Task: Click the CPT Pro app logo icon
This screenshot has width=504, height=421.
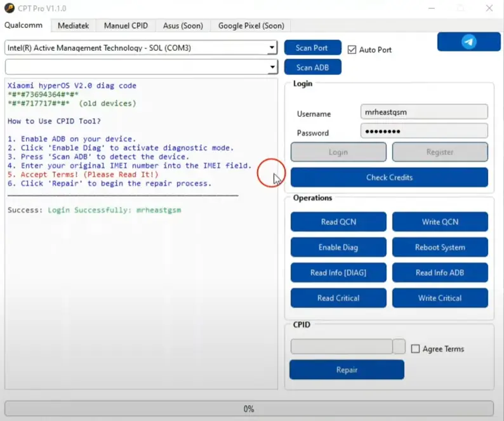Action: (10, 8)
